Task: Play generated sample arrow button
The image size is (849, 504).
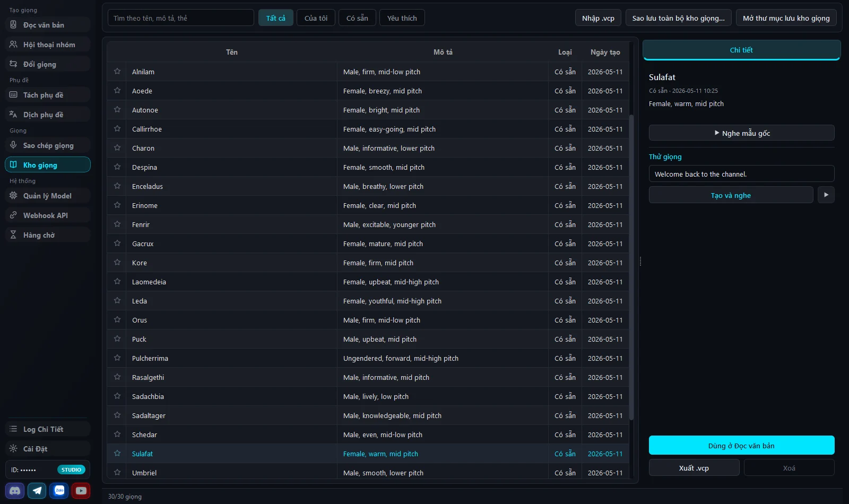Action: tap(826, 195)
